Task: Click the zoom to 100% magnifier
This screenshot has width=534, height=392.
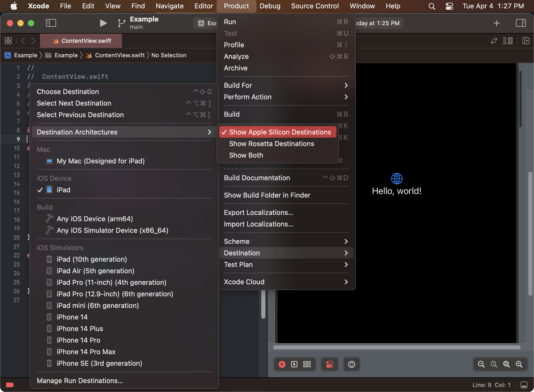Action: tap(494, 364)
